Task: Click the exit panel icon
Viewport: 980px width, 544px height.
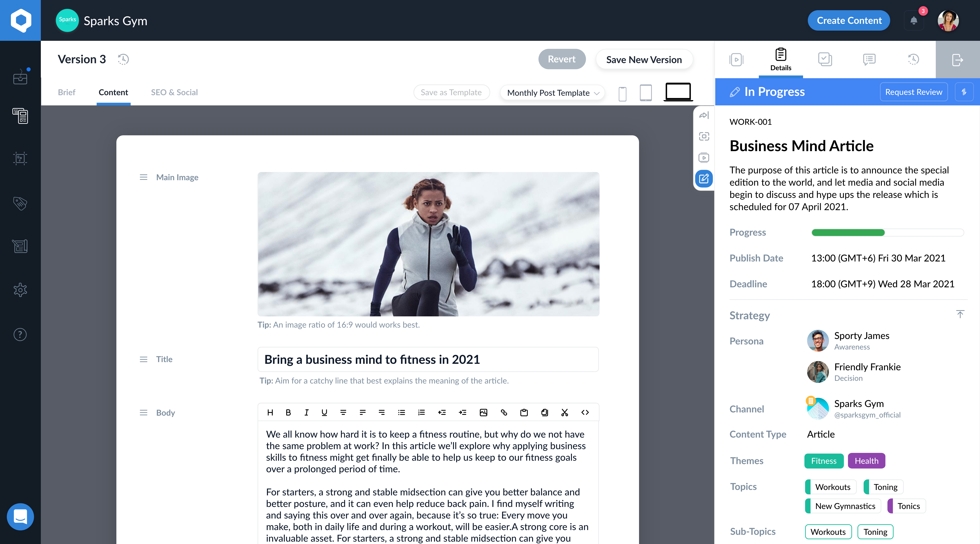Action: pyautogui.click(x=958, y=59)
